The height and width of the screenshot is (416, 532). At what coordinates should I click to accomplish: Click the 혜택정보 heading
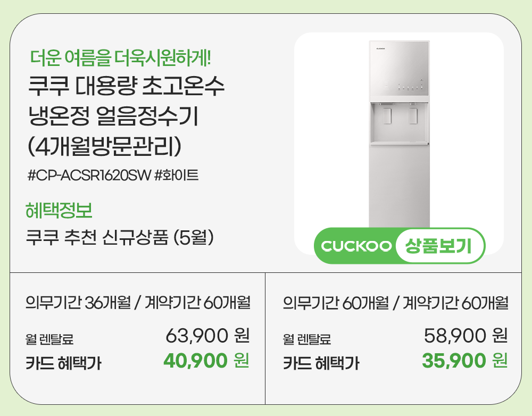tap(59, 211)
